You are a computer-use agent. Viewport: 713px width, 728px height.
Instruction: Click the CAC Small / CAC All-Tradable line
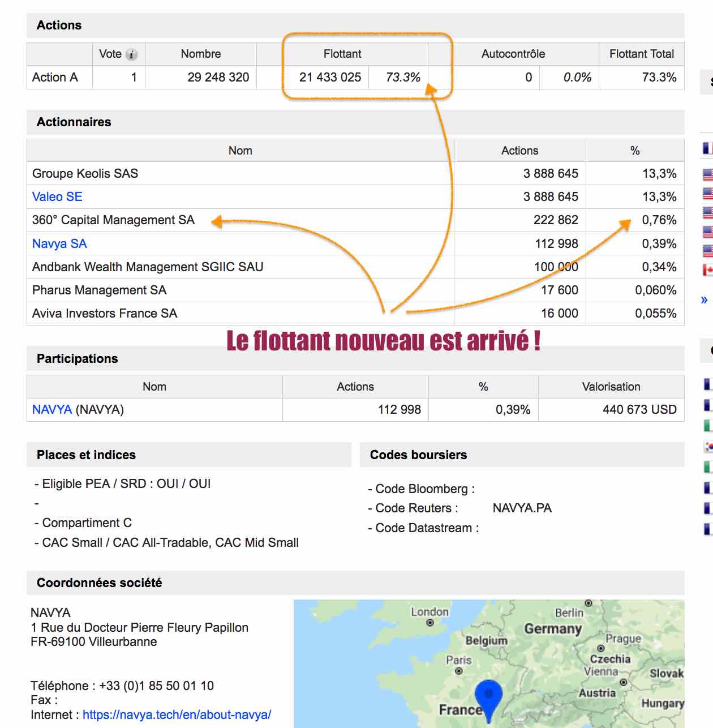click(166, 543)
